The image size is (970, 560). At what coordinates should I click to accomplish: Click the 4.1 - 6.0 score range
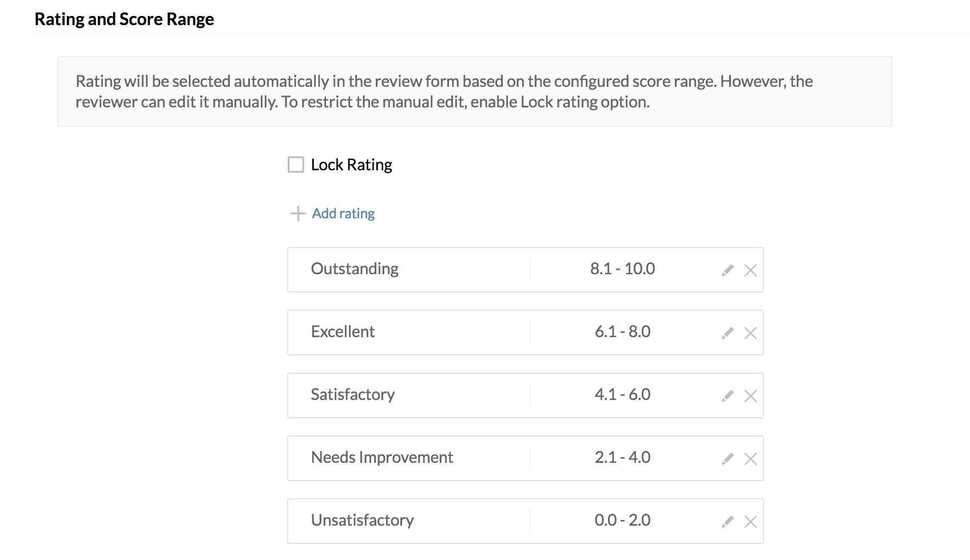622,394
